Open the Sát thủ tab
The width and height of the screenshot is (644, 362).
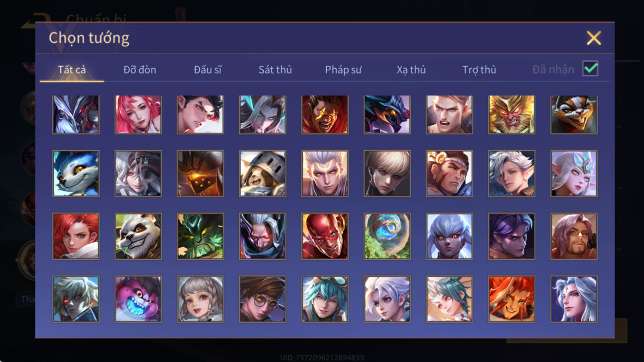point(275,70)
